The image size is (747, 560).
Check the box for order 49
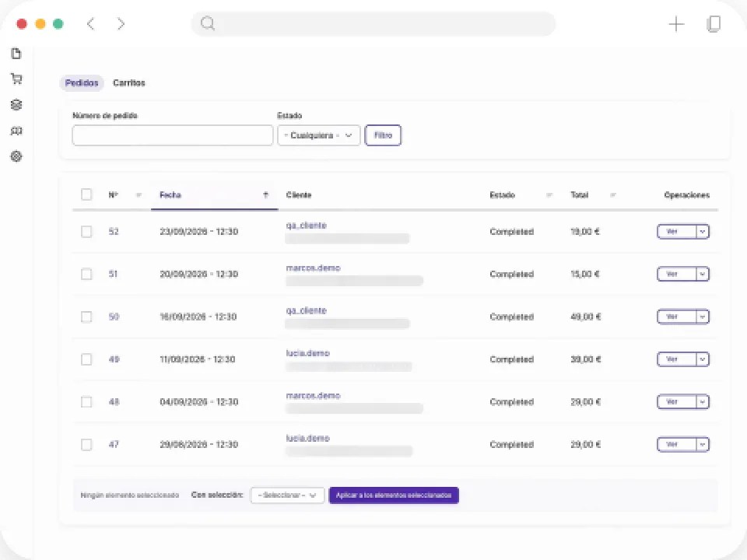[86, 359]
